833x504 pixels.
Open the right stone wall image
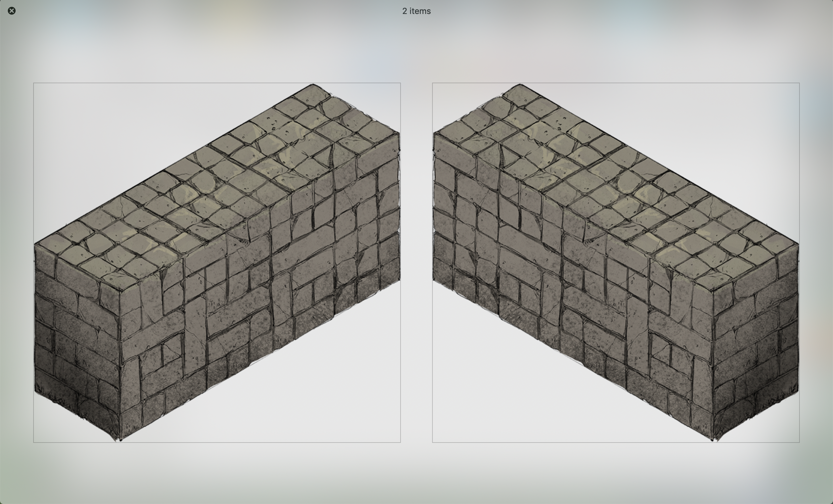tap(616, 262)
